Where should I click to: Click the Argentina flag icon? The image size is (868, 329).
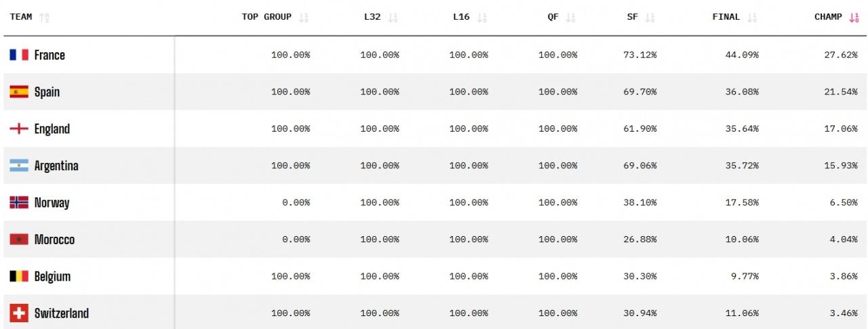point(19,166)
